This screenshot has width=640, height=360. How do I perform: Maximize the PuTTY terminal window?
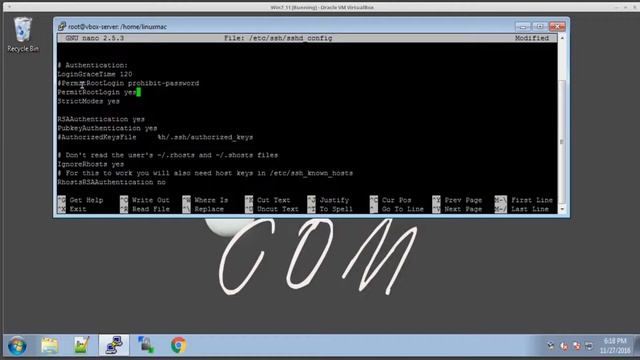540,27
